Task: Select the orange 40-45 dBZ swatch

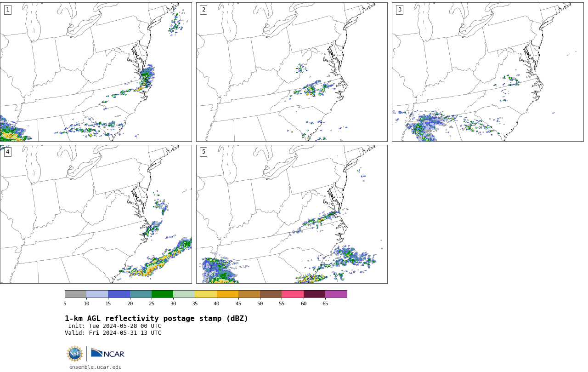Action: 227,294
